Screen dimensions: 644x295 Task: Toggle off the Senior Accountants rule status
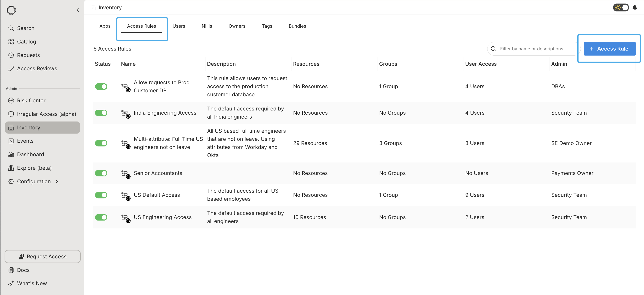[x=101, y=173]
